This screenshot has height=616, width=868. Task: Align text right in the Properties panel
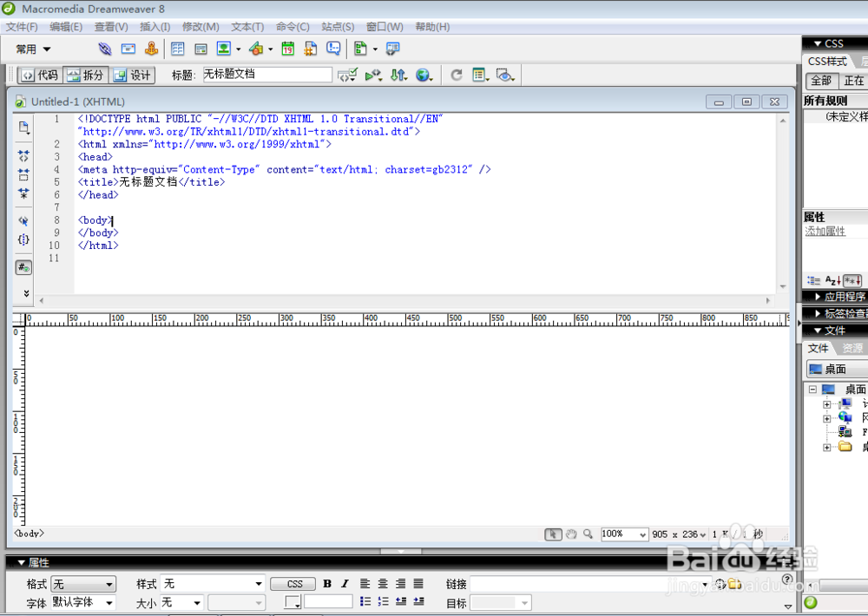point(400,584)
